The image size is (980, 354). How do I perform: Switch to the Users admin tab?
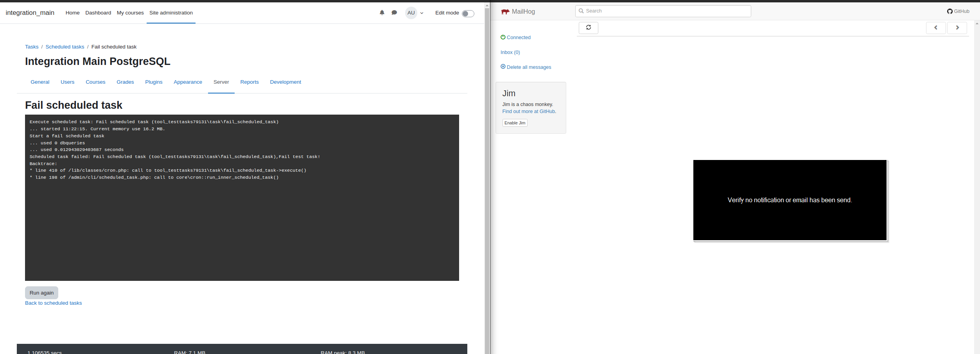tap(67, 82)
